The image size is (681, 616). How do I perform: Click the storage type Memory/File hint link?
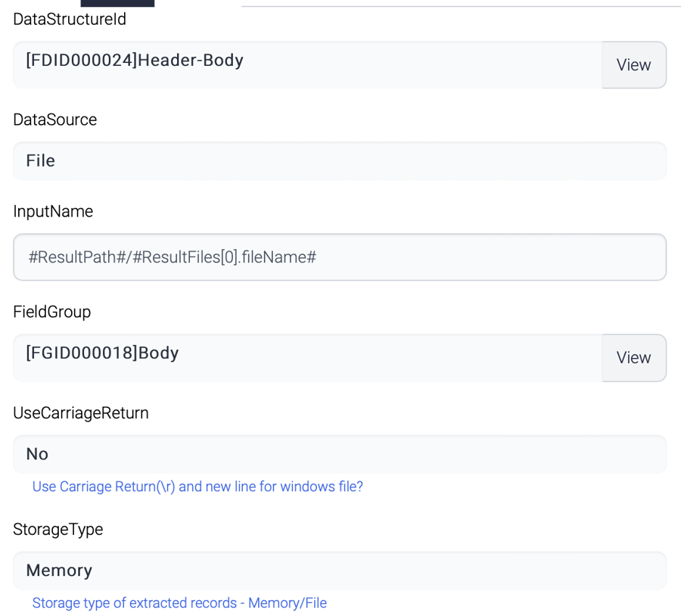click(x=179, y=602)
